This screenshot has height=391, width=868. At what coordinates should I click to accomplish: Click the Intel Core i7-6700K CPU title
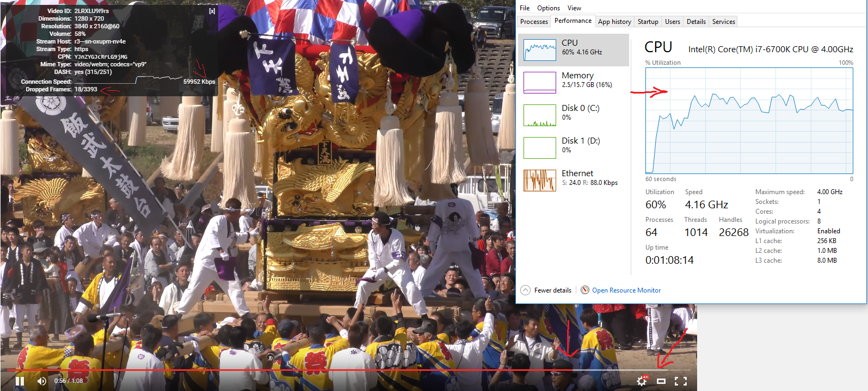(771, 49)
